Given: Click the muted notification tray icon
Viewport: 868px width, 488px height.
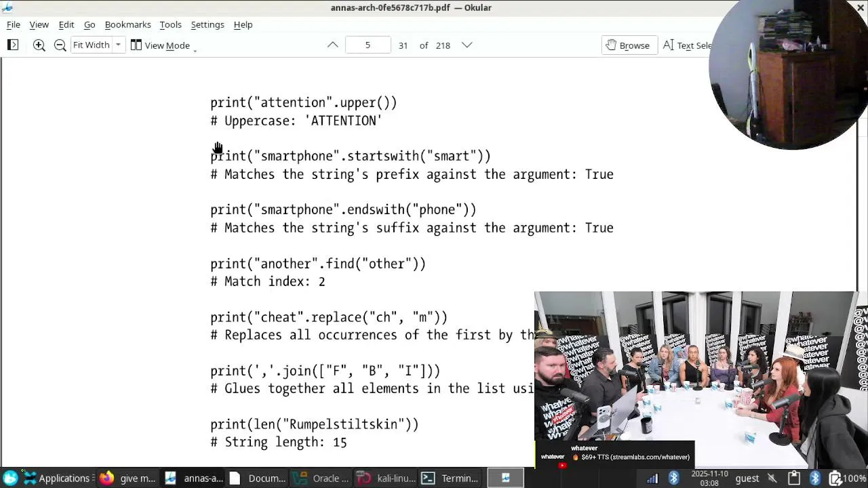Looking at the screenshot, I should pos(772,478).
